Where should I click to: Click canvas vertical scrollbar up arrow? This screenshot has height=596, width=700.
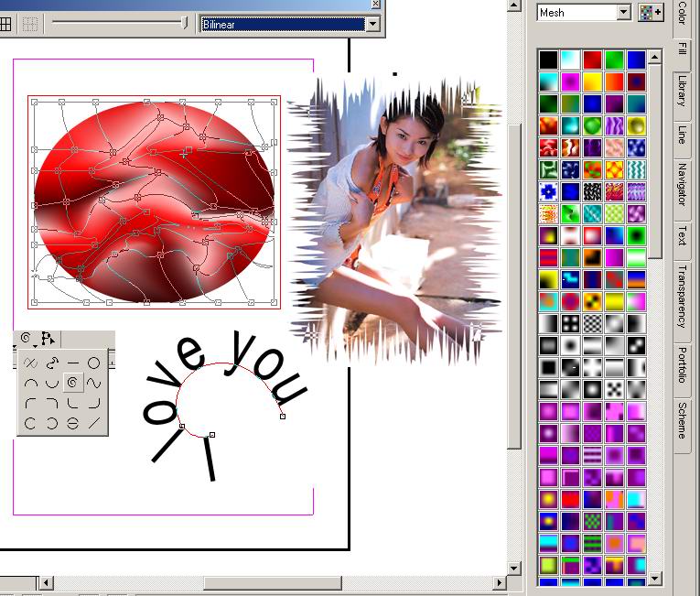[514, 5]
